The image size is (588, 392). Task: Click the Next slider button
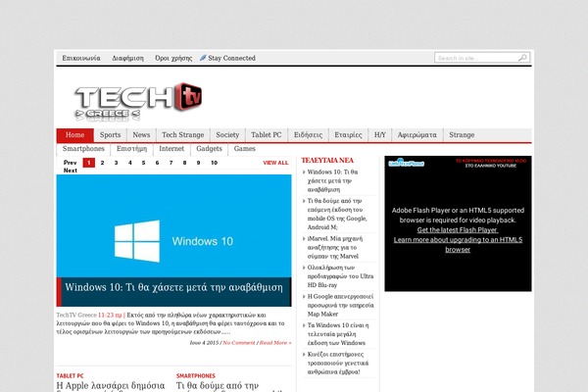tap(71, 171)
